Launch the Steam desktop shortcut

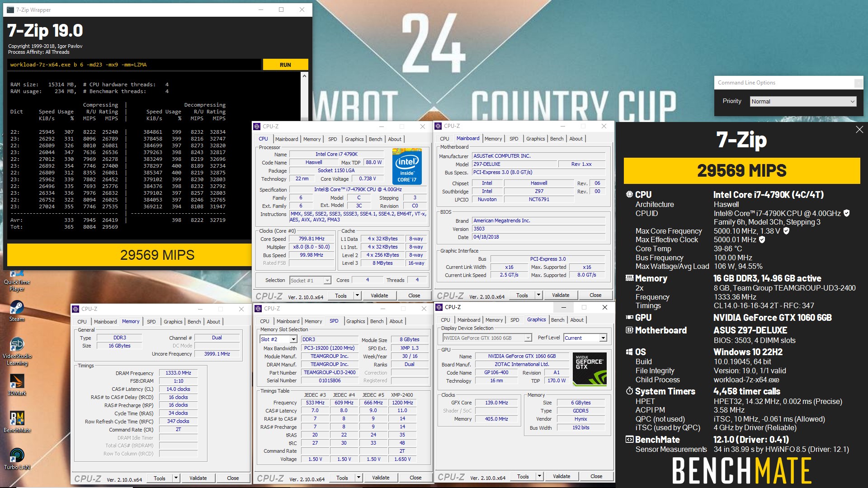click(17, 310)
